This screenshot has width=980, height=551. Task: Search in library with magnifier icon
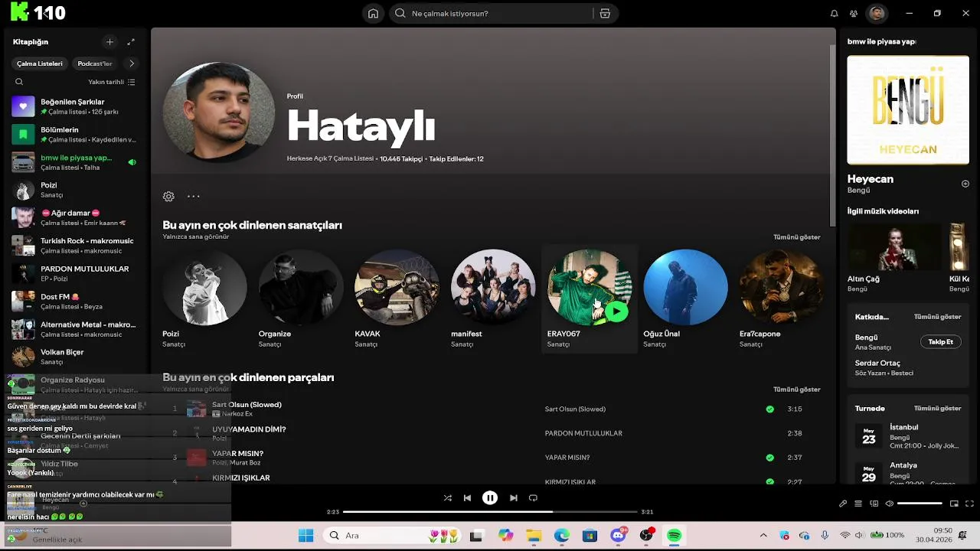click(x=19, y=82)
